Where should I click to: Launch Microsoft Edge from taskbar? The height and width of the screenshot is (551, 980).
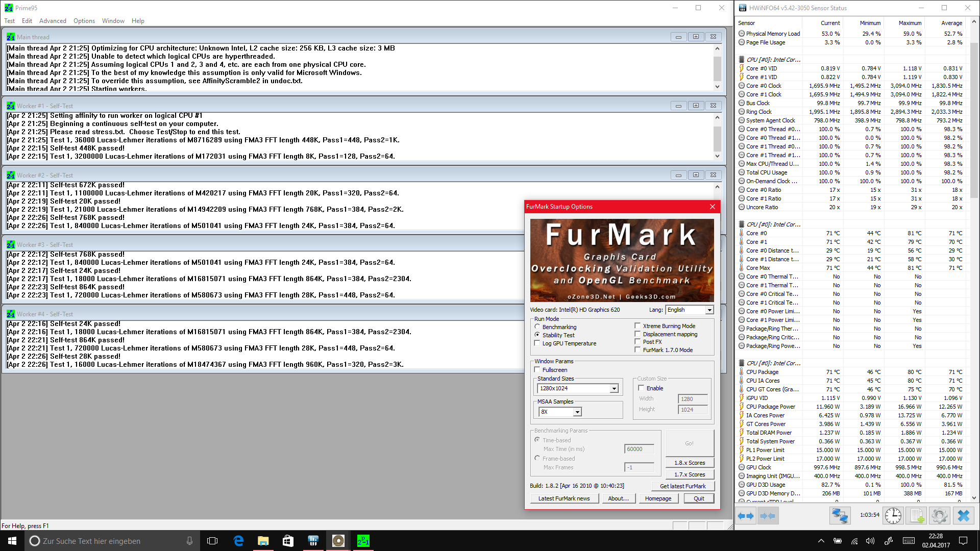click(x=238, y=541)
